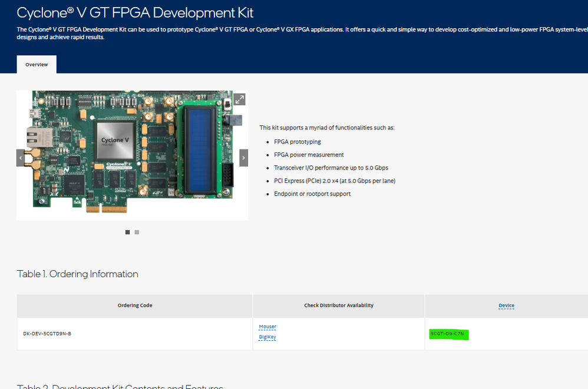Expand the product image to fullscreen

click(239, 99)
